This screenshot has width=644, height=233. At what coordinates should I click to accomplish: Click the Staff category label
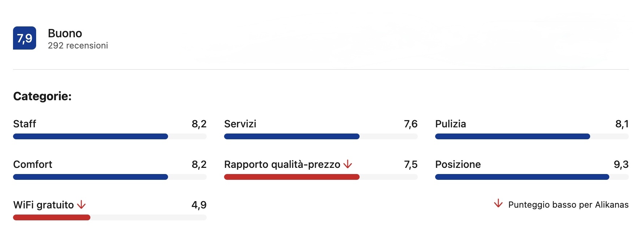pyautogui.click(x=25, y=124)
